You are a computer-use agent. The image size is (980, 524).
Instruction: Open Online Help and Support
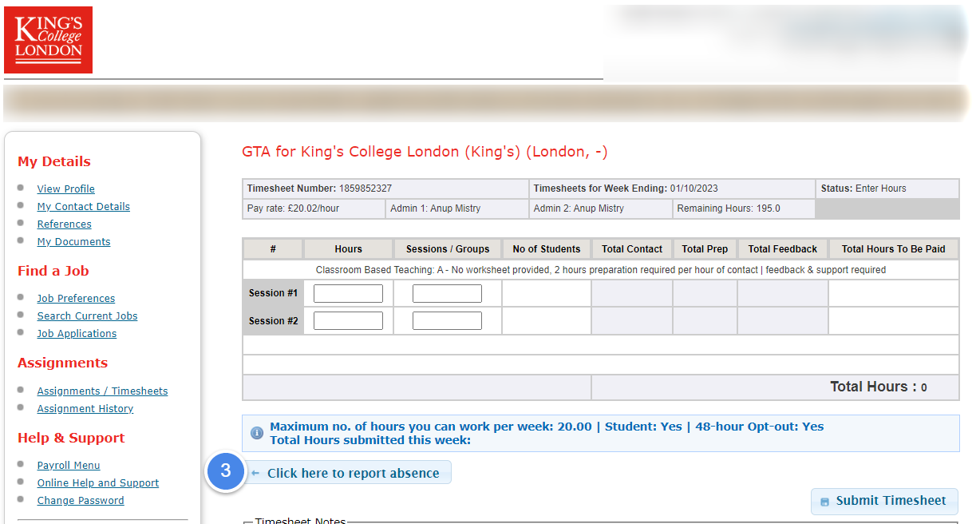[97, 482]
